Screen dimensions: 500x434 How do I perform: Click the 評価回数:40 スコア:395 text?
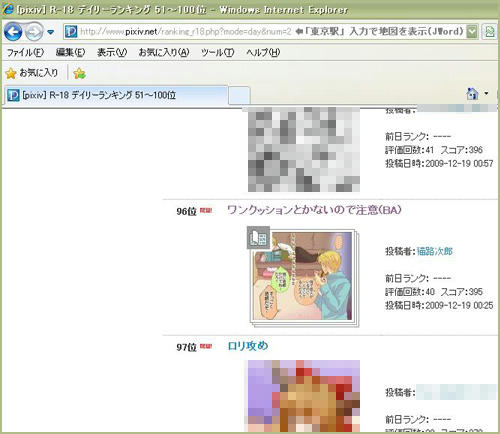434,292
